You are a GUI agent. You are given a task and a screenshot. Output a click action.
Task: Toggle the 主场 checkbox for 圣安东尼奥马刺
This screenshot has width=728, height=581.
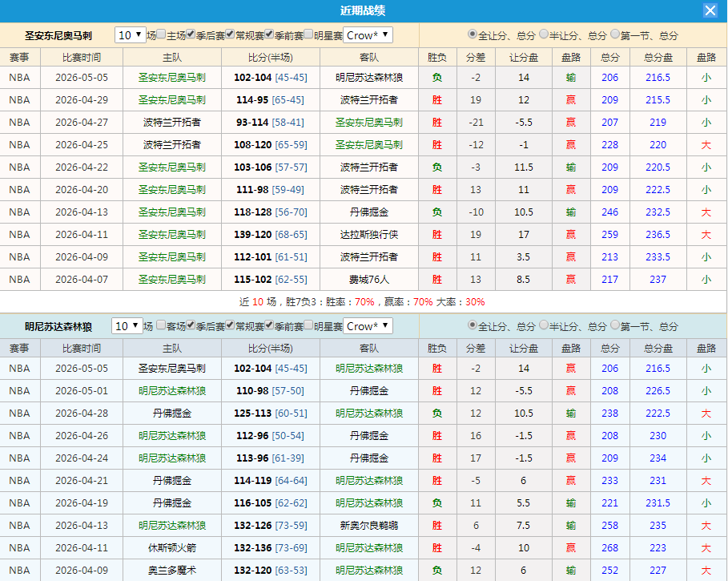[161, 34]
